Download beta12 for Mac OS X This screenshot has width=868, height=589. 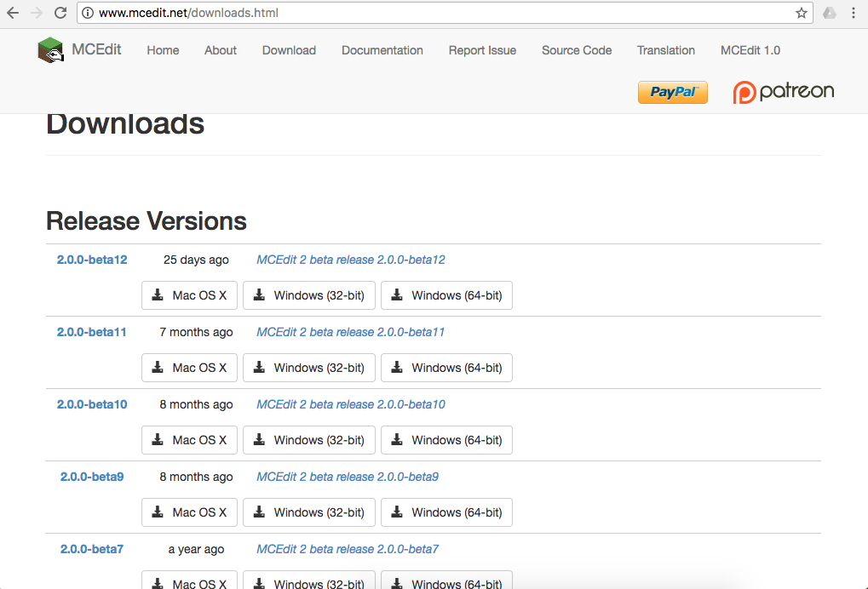coord(189,295)
